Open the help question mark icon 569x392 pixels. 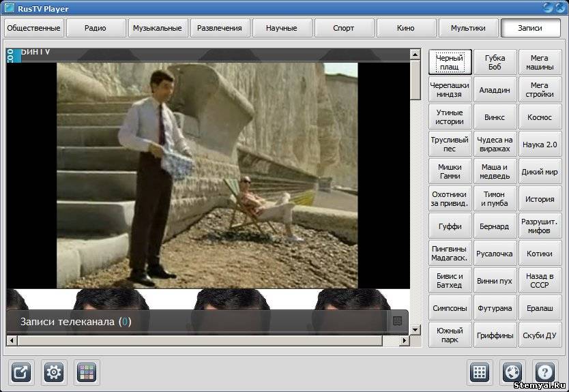[x=544, y=372]
